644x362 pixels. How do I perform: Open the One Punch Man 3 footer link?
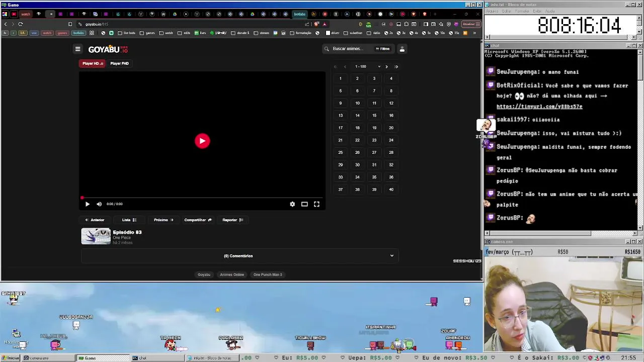coord(268,275)
